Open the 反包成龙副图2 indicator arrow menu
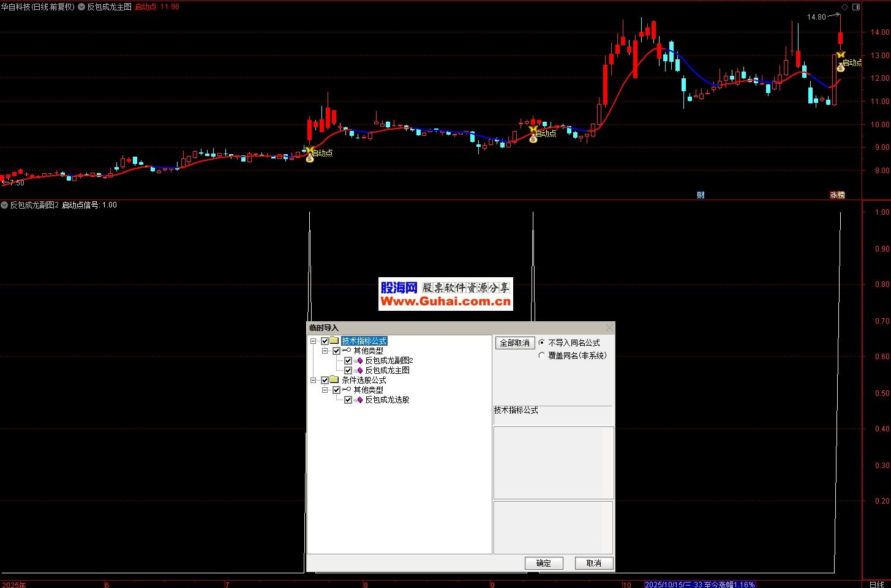The height and width of the screenshot is (588, 891). tap(5, 205)
